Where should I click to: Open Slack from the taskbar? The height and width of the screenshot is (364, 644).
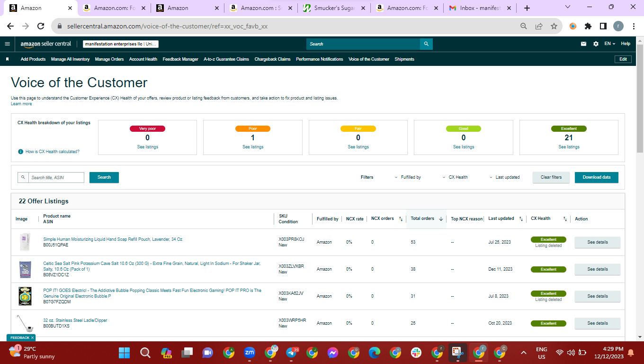[417, 353]
